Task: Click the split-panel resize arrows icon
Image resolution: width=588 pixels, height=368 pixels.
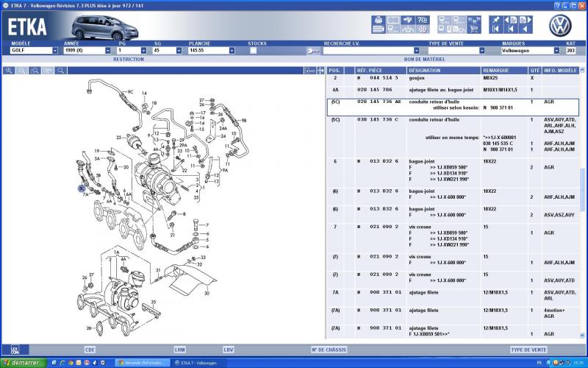Action: click(320, 70)
